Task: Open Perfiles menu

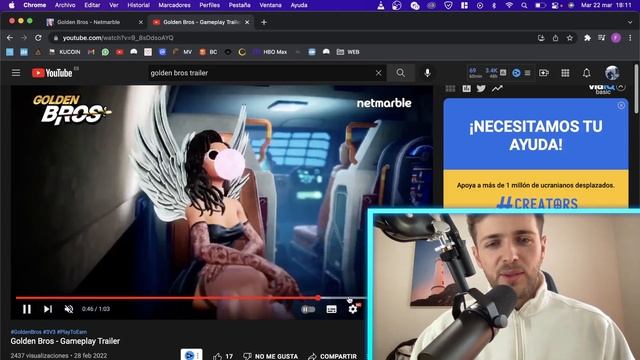Action: [209, 5]
